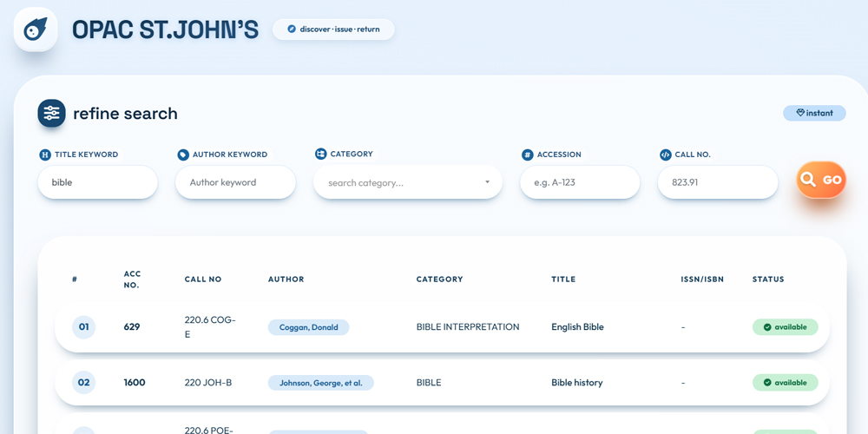Image resolution: width=868 pixels, height=434 pixels.
Task: Click the magnifier icon in GO button
Action: point(808,180)
